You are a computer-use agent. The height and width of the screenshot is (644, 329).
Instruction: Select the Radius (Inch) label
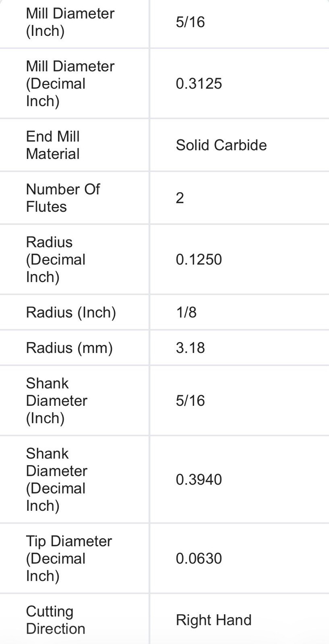click(x=71, y=312)
